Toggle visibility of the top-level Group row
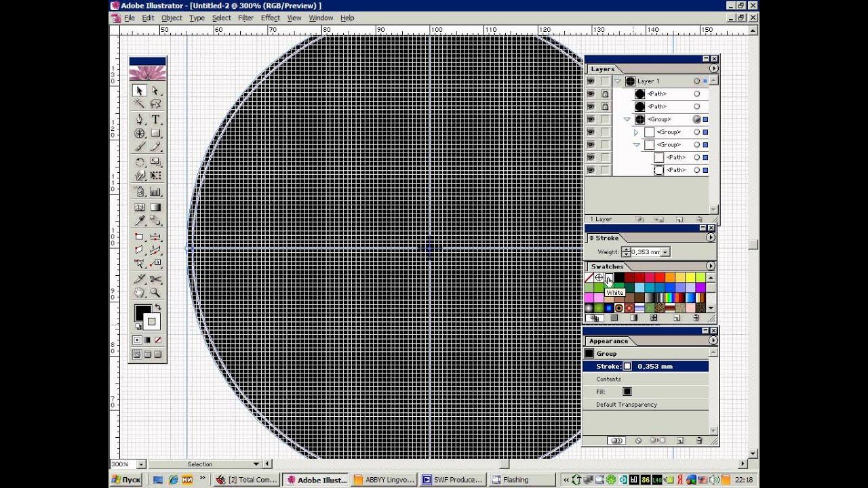This screenshot has height=488, width=868. pos(591,119)
